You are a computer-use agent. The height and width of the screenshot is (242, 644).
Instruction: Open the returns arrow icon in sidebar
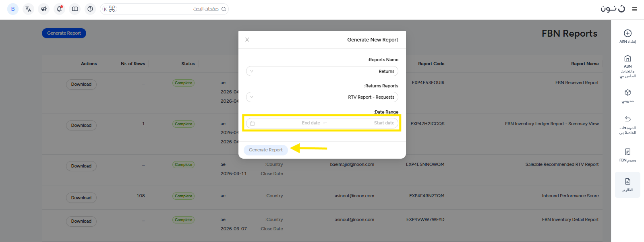[x=627, y=119]
